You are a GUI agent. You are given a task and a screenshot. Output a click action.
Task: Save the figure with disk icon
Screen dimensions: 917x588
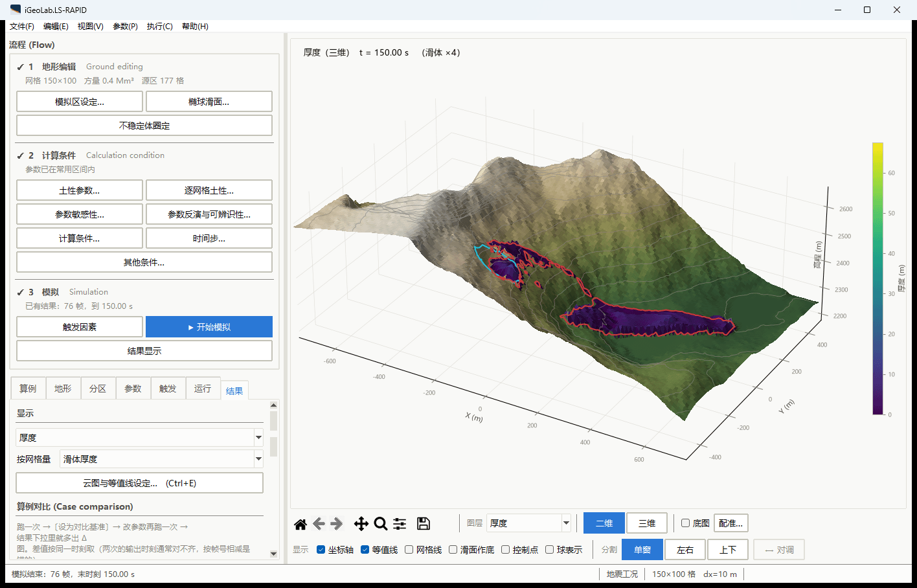pyautogui.click(x=424, y=524)
